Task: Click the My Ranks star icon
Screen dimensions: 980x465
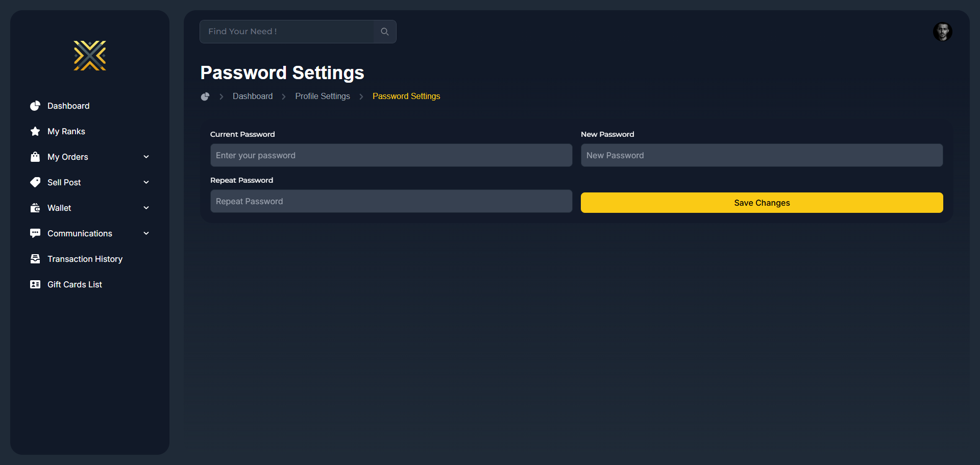Action: click(35, 131)
